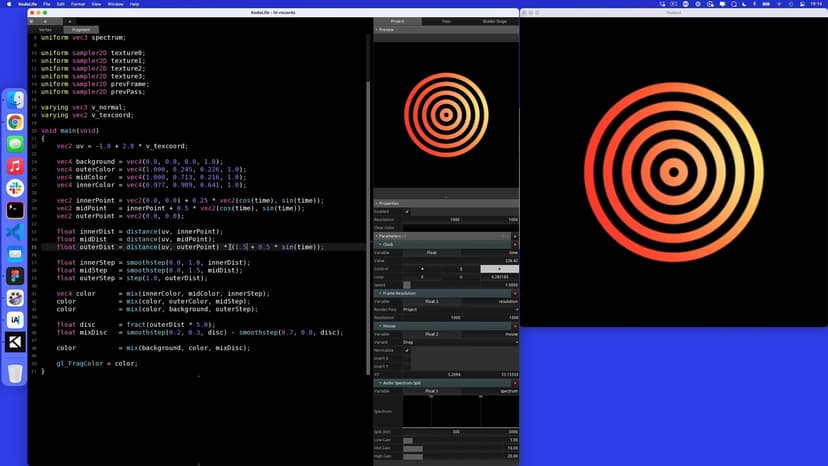
Task: Collapse the Preview section
Action: click(376, 30)
